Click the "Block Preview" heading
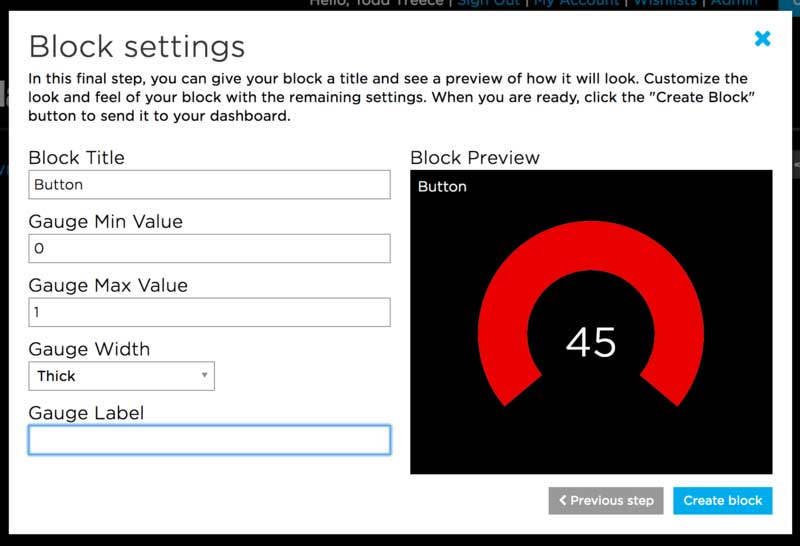Viewport: 800px width, 546px height. pyautogui.click(x=475, y=158)
